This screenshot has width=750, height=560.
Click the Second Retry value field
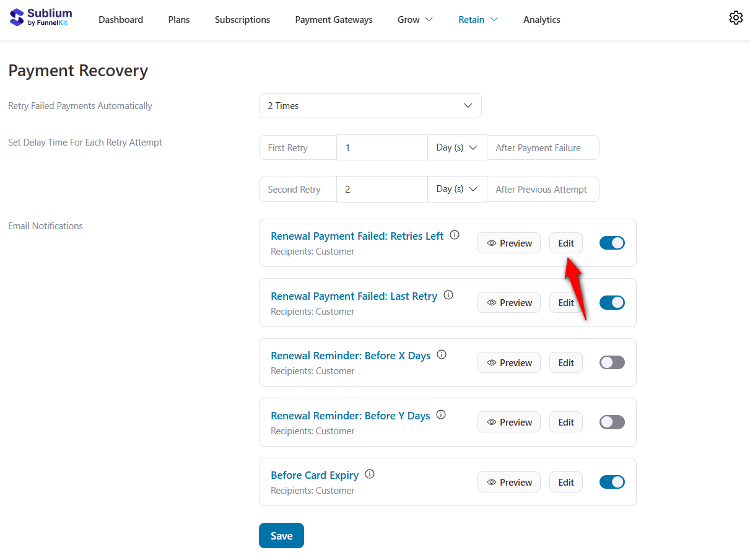tap(382, 189)
